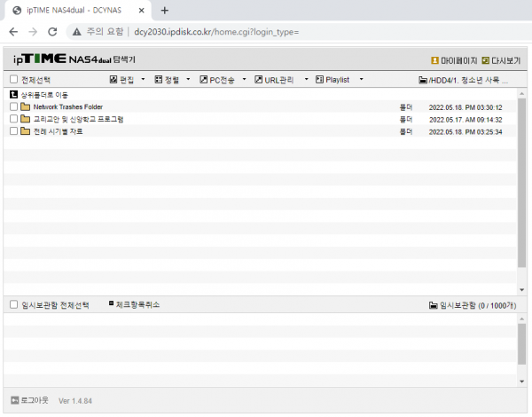This screenshot has width=532, height=417.
Task: Click the PC전송 transfer icon
Action: (204, 80)
